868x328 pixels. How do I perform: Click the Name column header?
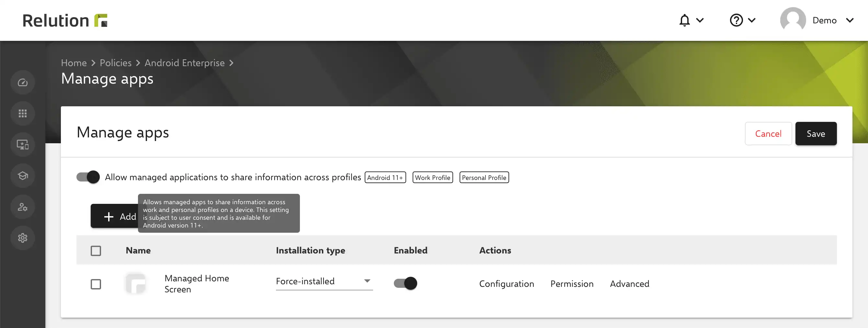click(x=138, y=251)
